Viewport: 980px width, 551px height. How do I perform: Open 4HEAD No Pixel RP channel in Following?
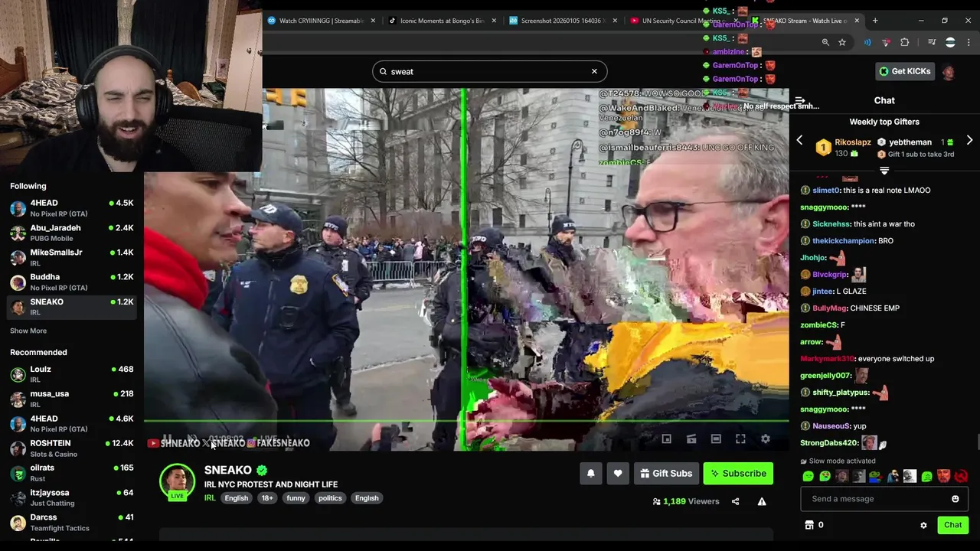[x=72, y=207]
